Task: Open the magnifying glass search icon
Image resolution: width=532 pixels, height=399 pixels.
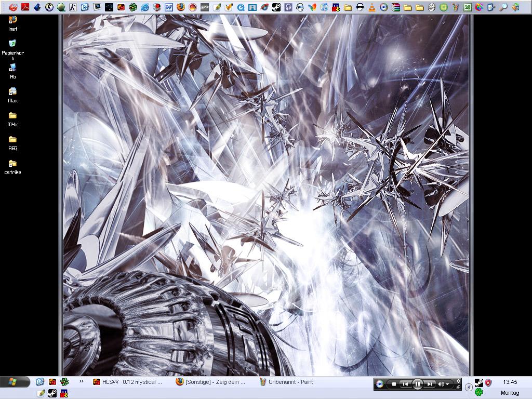Action: click(503, 7)
